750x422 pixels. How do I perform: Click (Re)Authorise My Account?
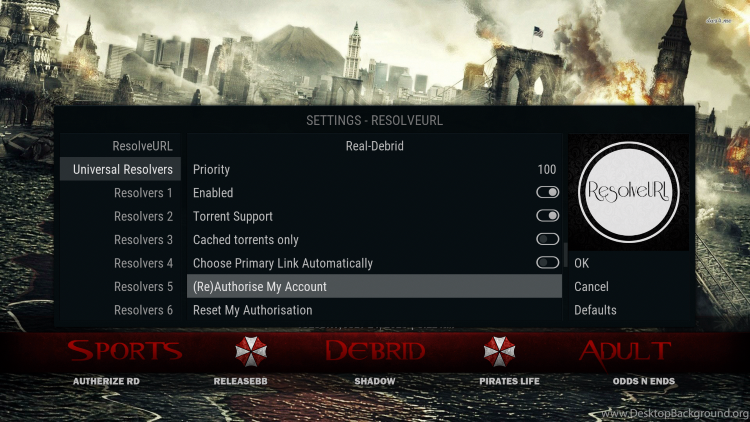click(374, 287)
